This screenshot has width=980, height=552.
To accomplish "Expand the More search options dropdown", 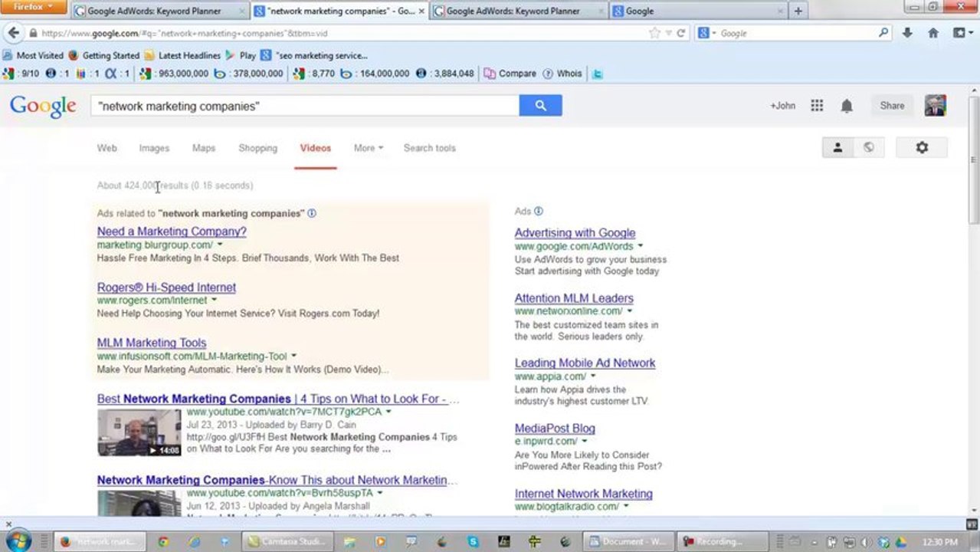I will pos(368,148).
